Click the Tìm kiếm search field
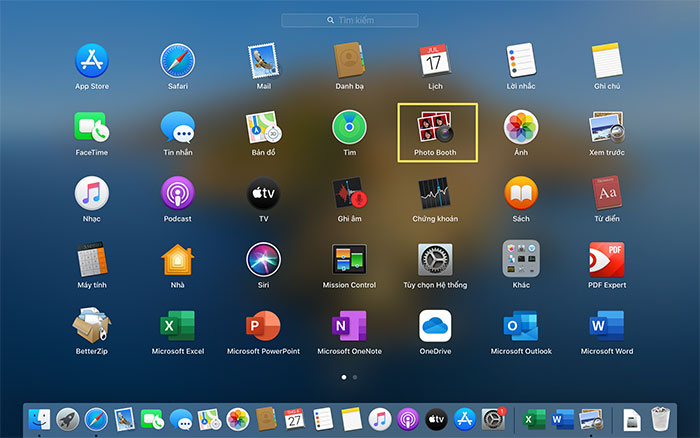The image size is (700, 438). tap(350, 20)
